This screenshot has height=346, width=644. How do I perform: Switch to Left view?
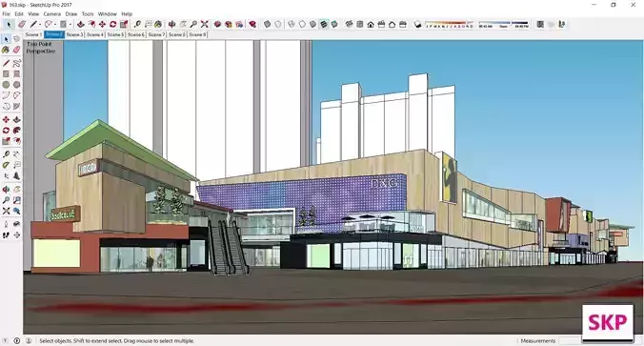(402, 25)
